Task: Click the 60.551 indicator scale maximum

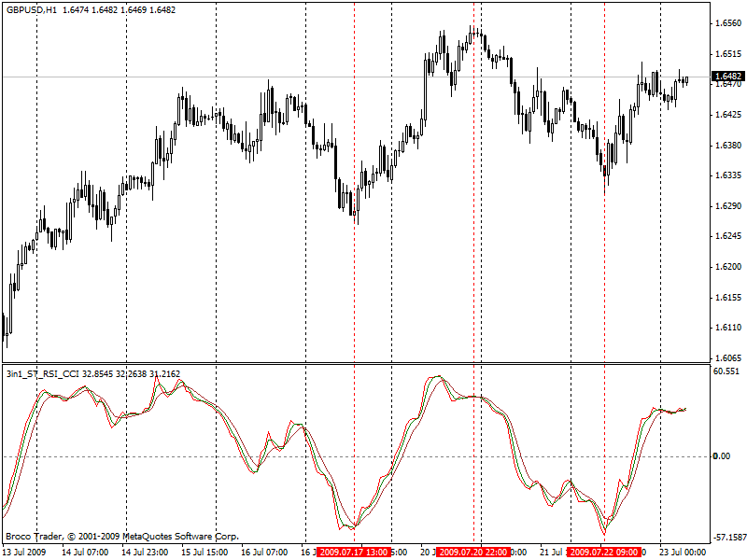Action: (726, 371)
